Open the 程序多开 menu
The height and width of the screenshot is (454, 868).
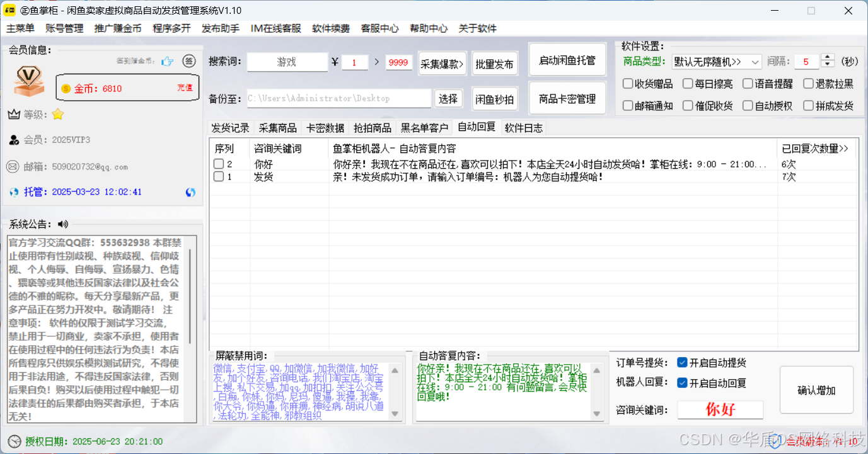coord(171,28)
